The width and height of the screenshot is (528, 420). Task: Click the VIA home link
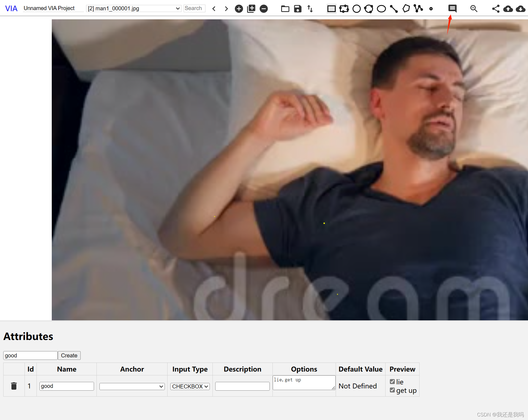(11, 8)
